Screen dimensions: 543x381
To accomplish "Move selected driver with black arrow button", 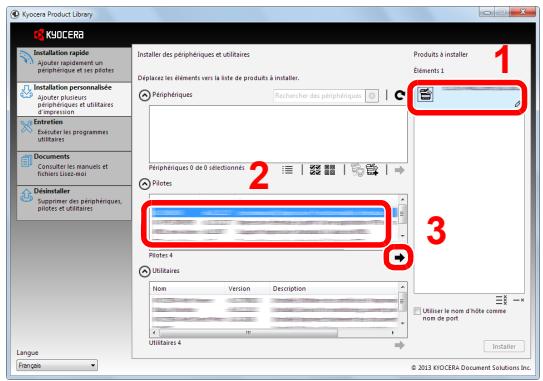I will (399, 257).
